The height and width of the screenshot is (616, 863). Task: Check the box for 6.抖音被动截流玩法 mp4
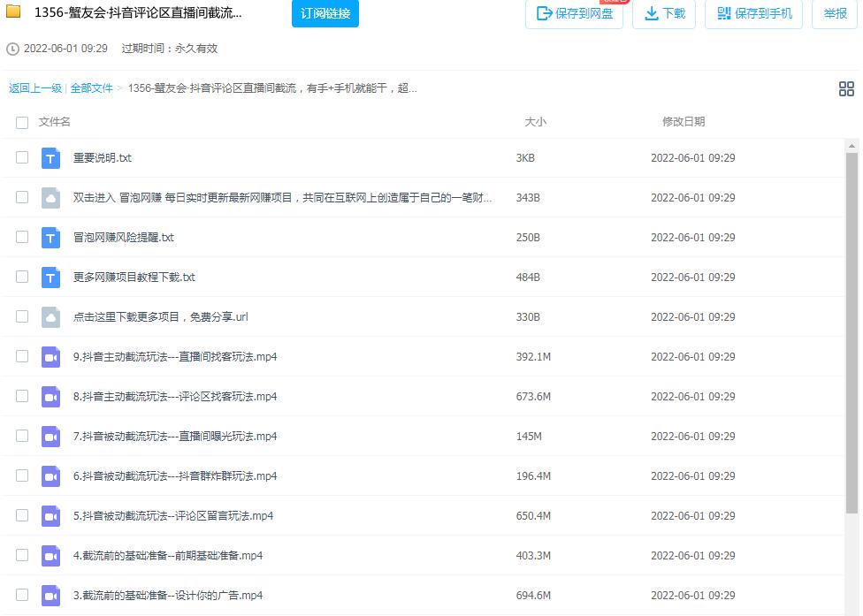22,475
